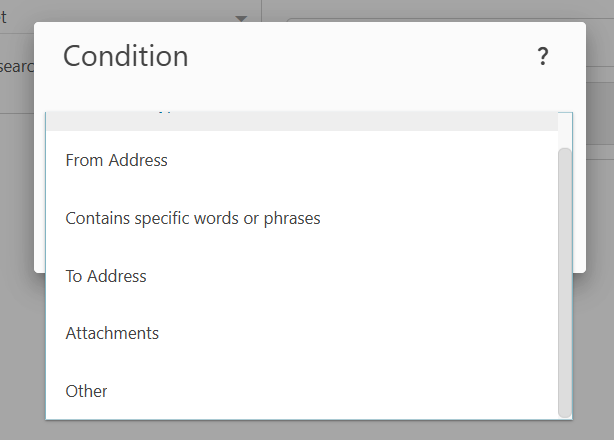Image resolution: width=614 pixels, height=440 pixels.
Task: Select the highlighted option at list top
Action: pos(300,121)
